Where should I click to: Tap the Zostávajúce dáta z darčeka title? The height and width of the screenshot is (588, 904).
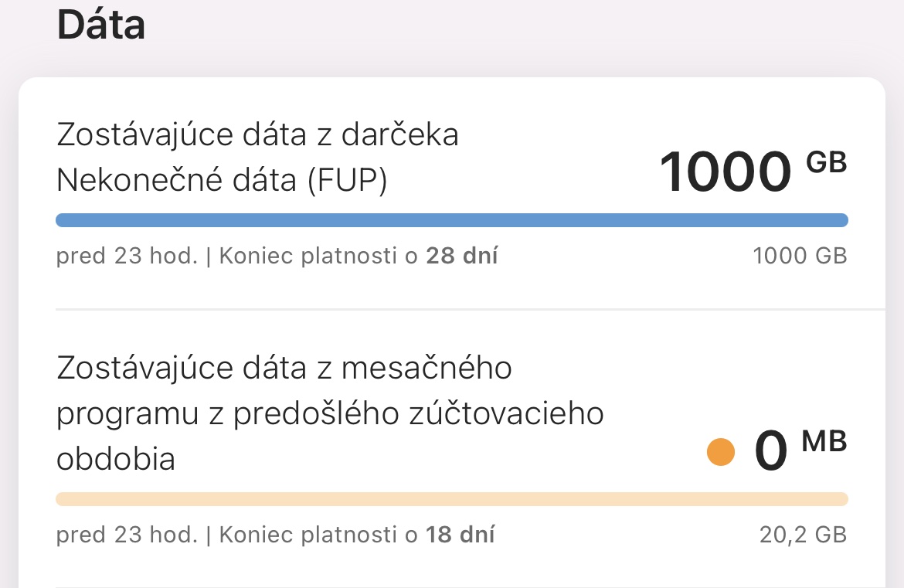pos(257,134)
